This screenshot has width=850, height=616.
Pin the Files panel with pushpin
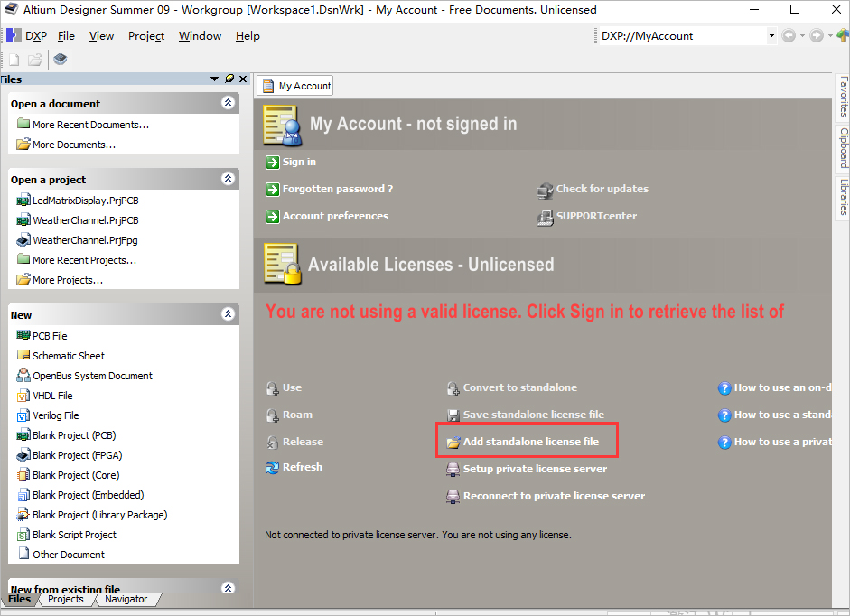tap(229, 79)
